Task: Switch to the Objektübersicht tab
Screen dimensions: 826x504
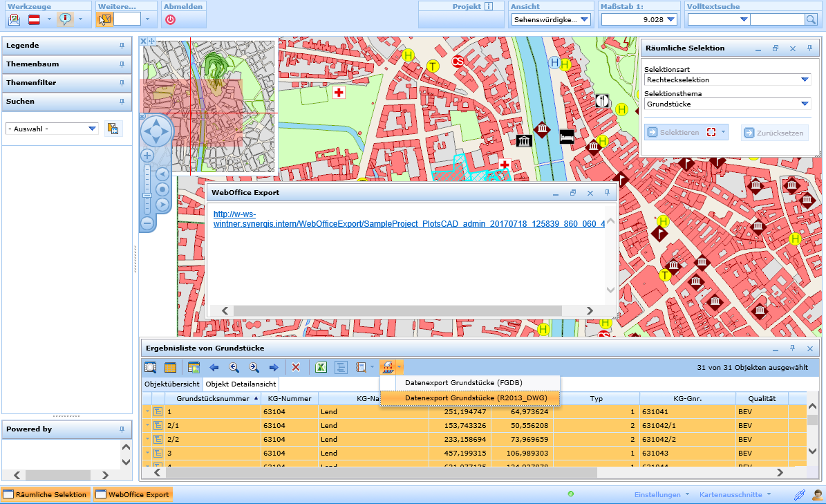Action: 173,382
